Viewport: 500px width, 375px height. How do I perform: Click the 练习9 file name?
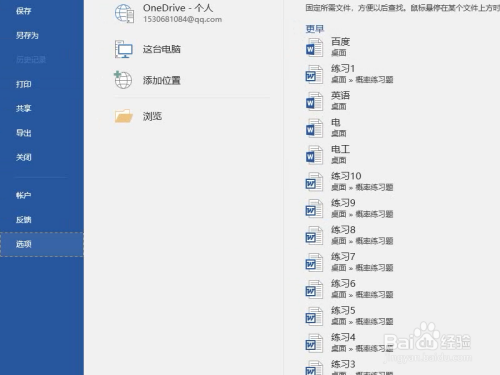(x=343, y=203)
